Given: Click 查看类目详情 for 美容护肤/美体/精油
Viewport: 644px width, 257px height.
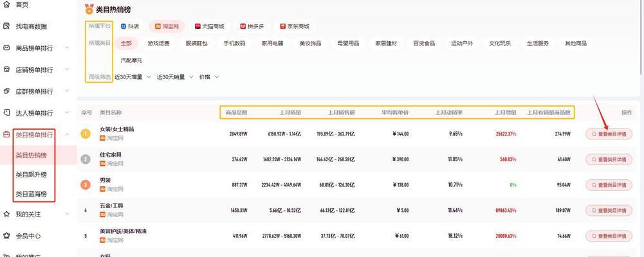Looking at the screenshot, I should tap(609, 236).
